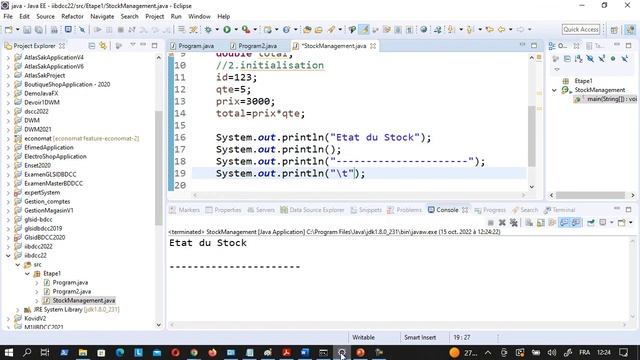The width and height of the screenshot is (640, 360).
Task: Toggle Sort alphabetically in Outline view
Action: click(578, 59)
